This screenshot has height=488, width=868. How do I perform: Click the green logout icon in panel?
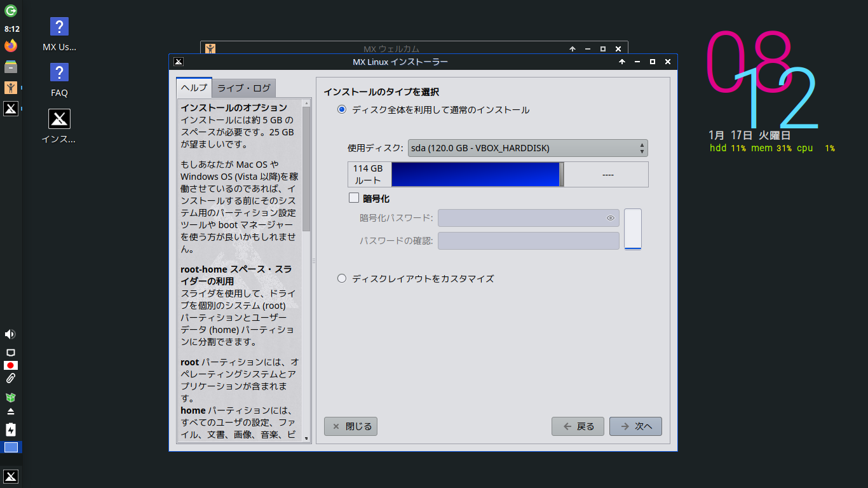pyautogui.click(x=11, y=10)
